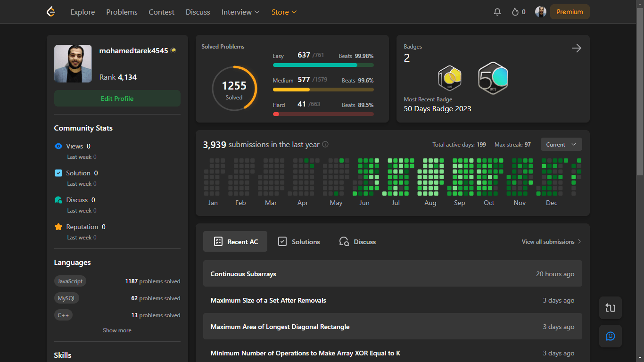Open the feedback smiley chat button
Viewport: 644px width, 362px height.
[611, 336]
